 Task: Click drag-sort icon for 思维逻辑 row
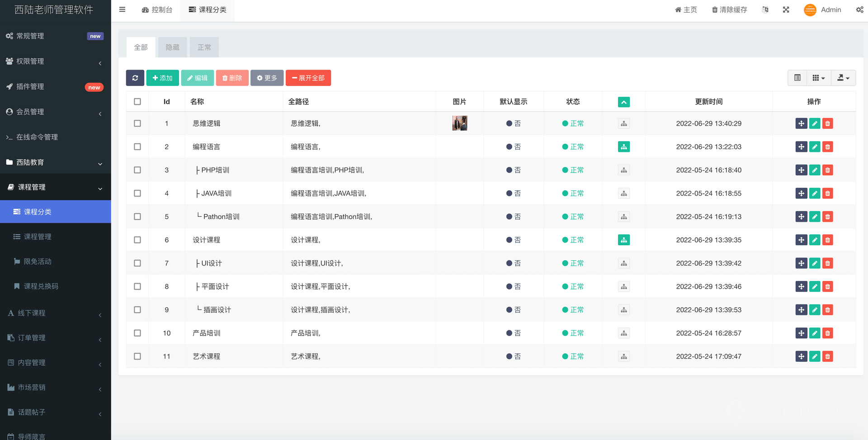point(801,123)
